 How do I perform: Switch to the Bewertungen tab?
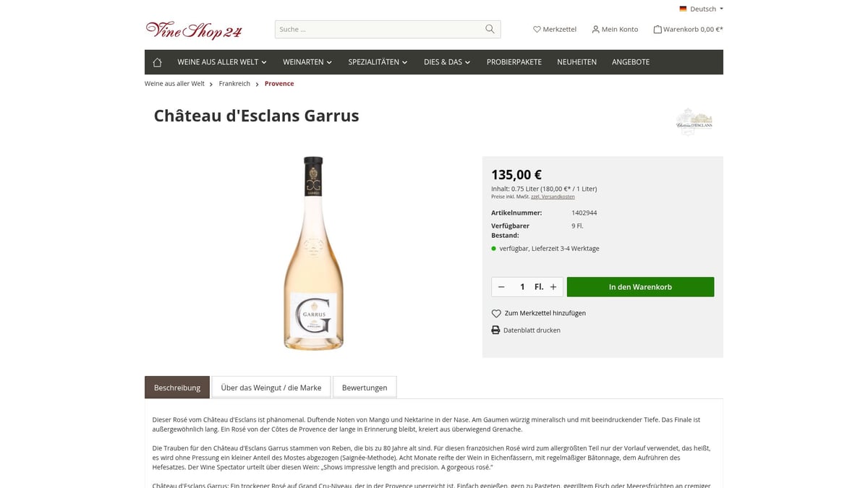point(365,388)
